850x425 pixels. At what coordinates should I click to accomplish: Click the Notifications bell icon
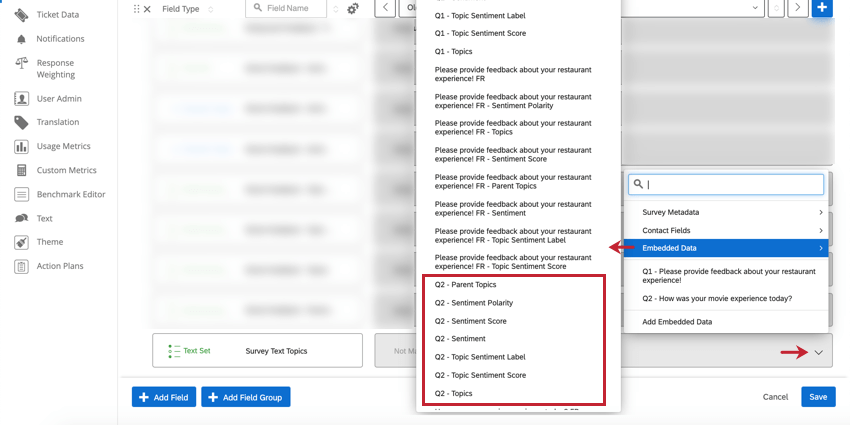21,39
